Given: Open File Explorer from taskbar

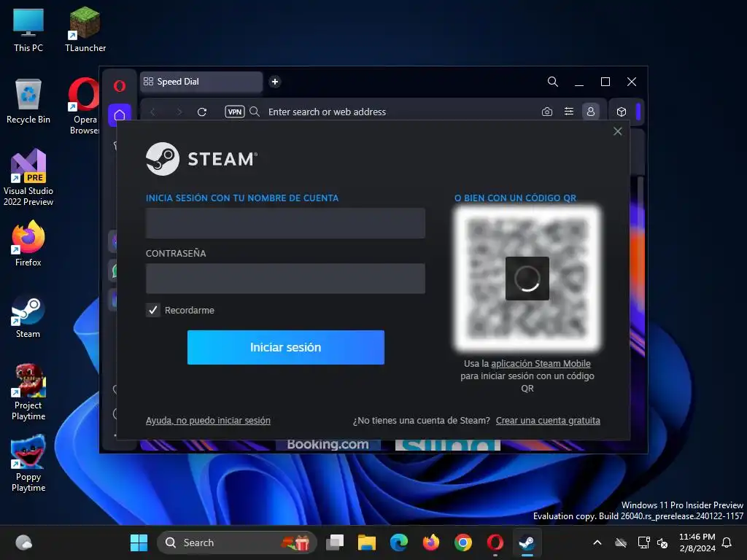Looking at the screenshot, I should [367, 542].
